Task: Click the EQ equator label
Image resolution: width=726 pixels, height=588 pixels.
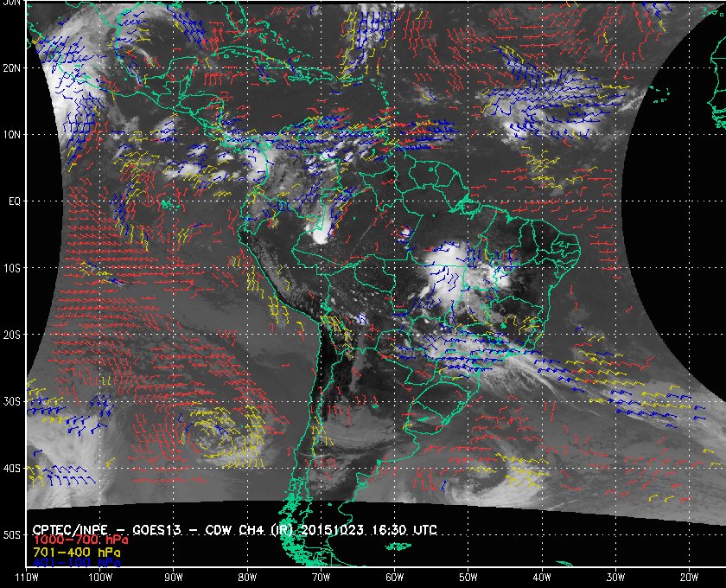Action: [15, 201]
